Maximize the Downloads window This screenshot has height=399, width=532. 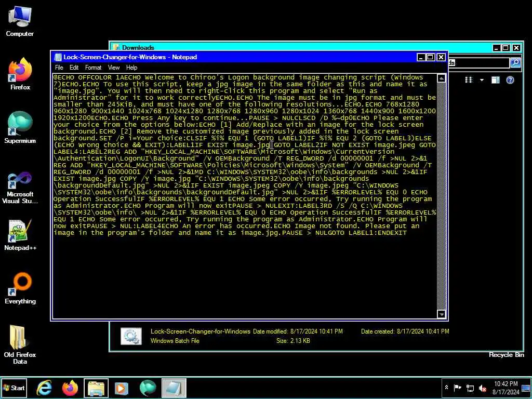[x=506, y=48]
